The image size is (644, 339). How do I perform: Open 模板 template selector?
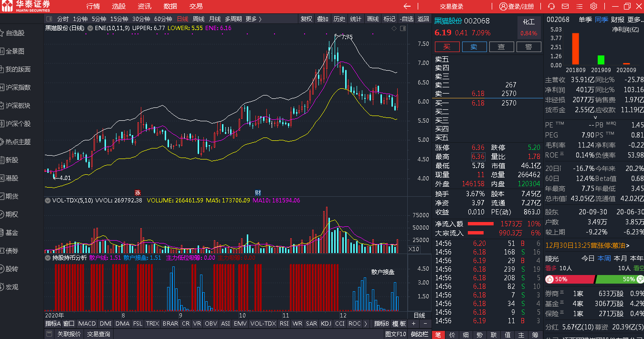[x=399, y=324]
